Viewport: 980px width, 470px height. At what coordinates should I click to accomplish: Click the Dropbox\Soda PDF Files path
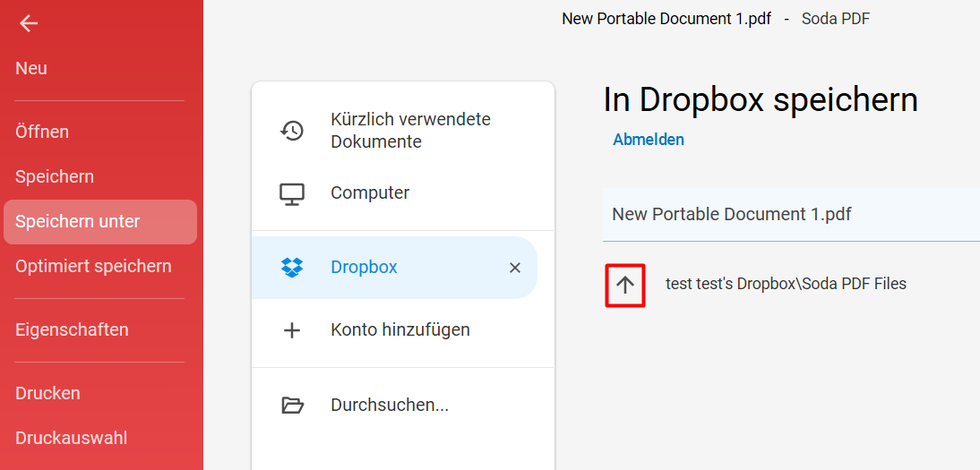(x=786, y=284)
